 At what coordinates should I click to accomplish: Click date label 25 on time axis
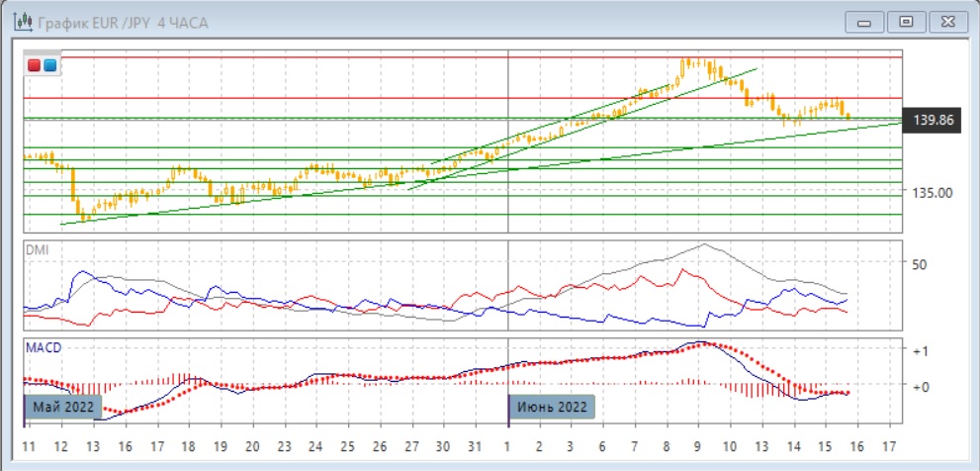pos(347,446)
